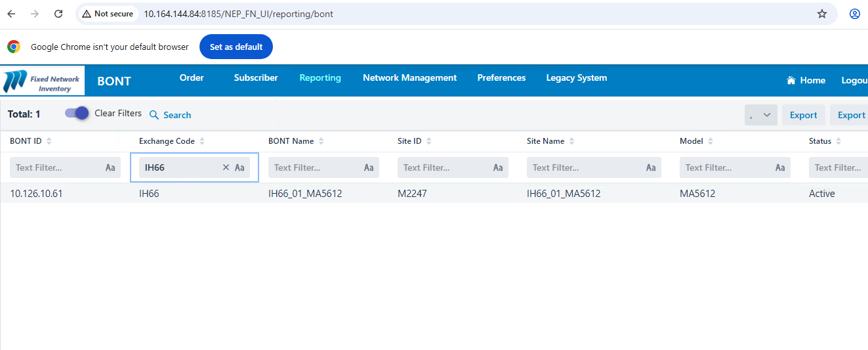This screenshot has width=868, height=350.
Task: Open the dropdown beside the Export button
Action: click(x=761, y=115)
